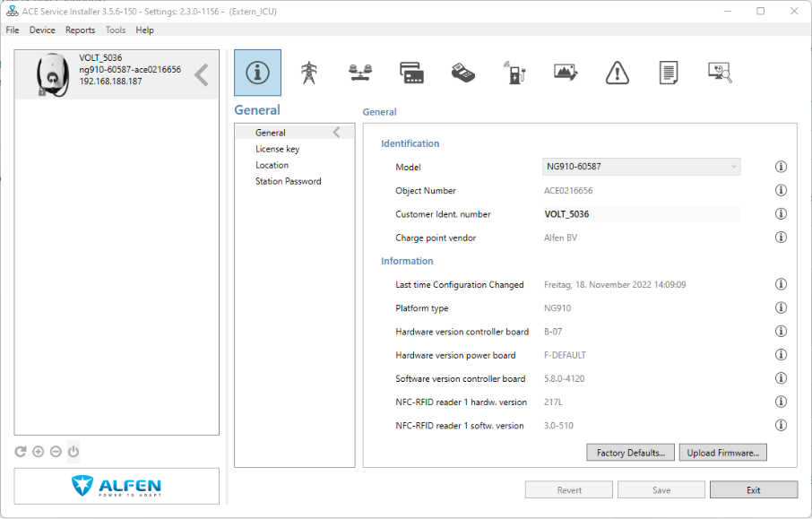Click the chevron next to General submenu
The height and width of the screenshot is (519, 812).
click(x=337, y=133)
